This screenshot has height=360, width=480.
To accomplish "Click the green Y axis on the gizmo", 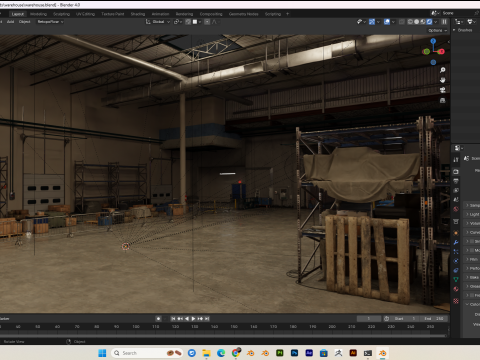I will [x=427, y=51].
